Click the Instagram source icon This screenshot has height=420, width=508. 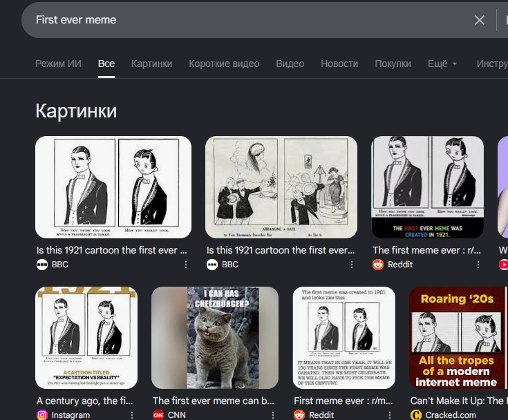pos(42,414)
